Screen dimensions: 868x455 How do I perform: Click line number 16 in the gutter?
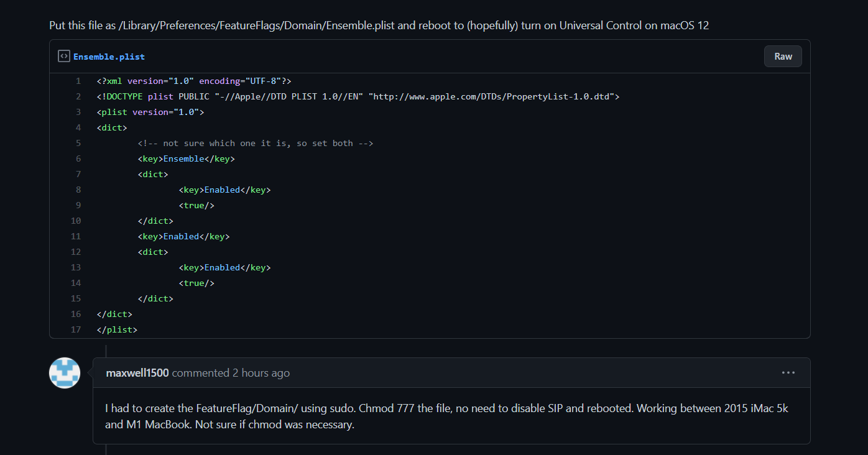pos(76,314)
